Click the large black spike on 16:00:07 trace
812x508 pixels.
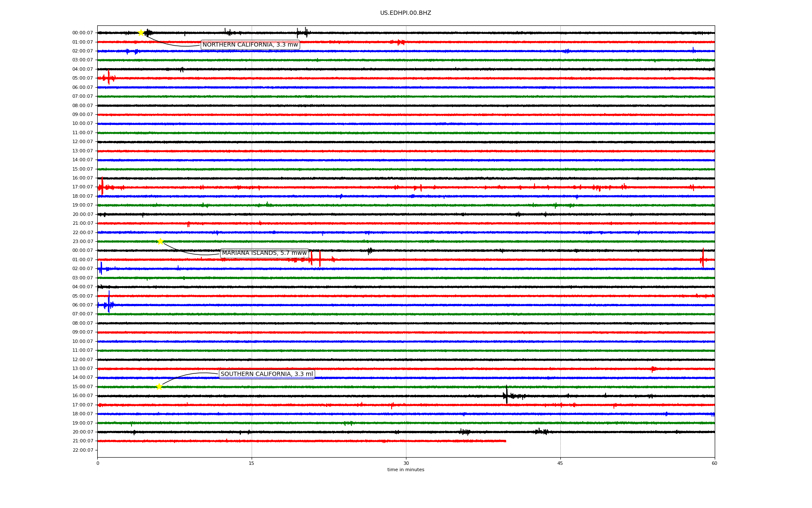click(507, 395)
